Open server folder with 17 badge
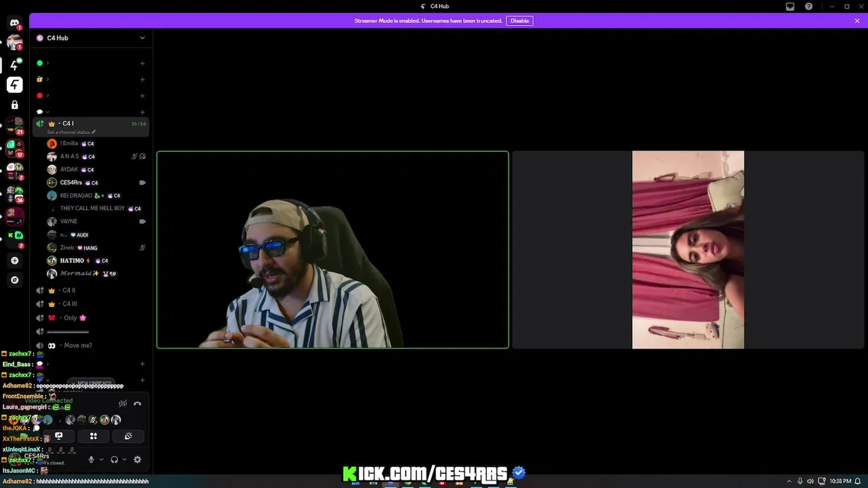The image size is (868, 488). (14, 149)
